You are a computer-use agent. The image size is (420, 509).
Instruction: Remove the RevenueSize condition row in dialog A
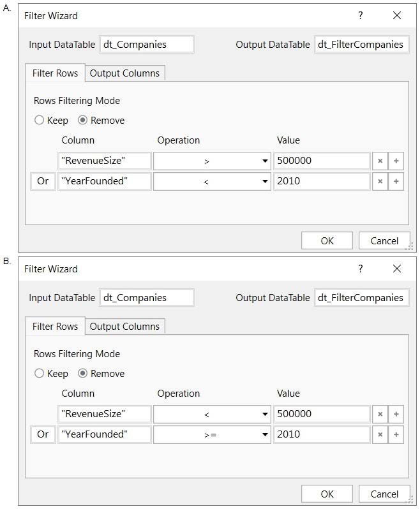(x=380, y=161)
